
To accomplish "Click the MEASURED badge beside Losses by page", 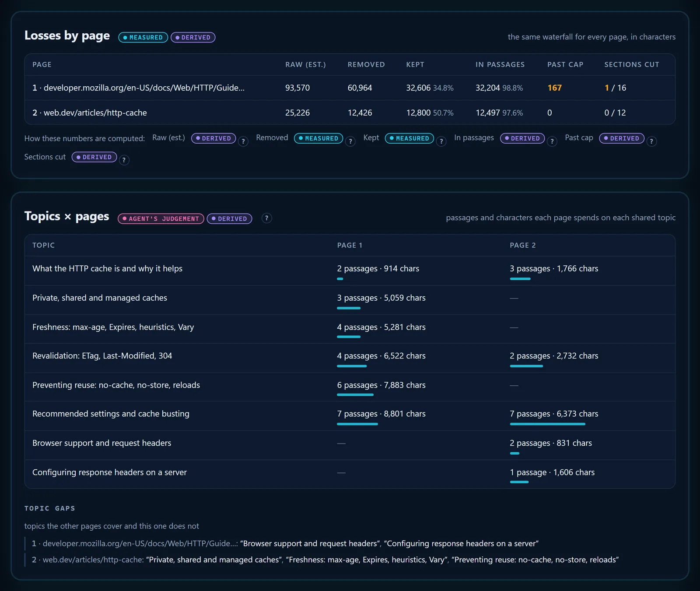I will click(x=143, y=38).
